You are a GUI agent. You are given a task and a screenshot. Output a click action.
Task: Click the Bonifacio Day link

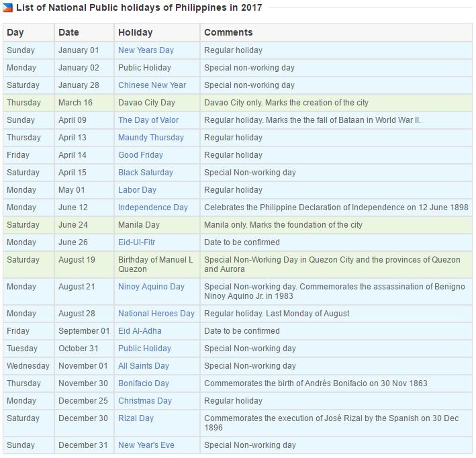[x=143, y=383]
